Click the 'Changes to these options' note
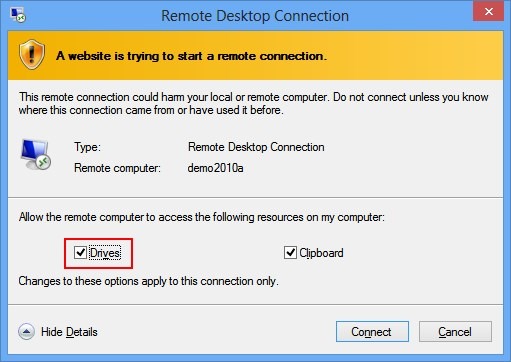This screenshot has height=362, width=511. tap(148, 281)
